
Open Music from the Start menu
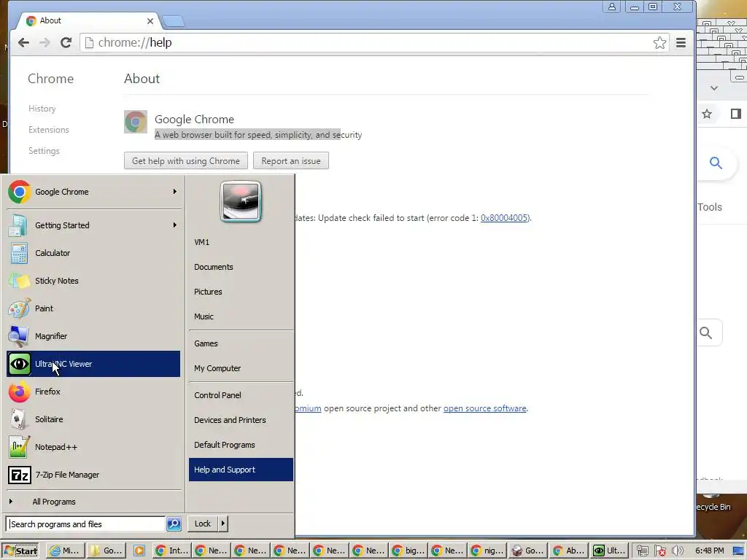point(241,316)
